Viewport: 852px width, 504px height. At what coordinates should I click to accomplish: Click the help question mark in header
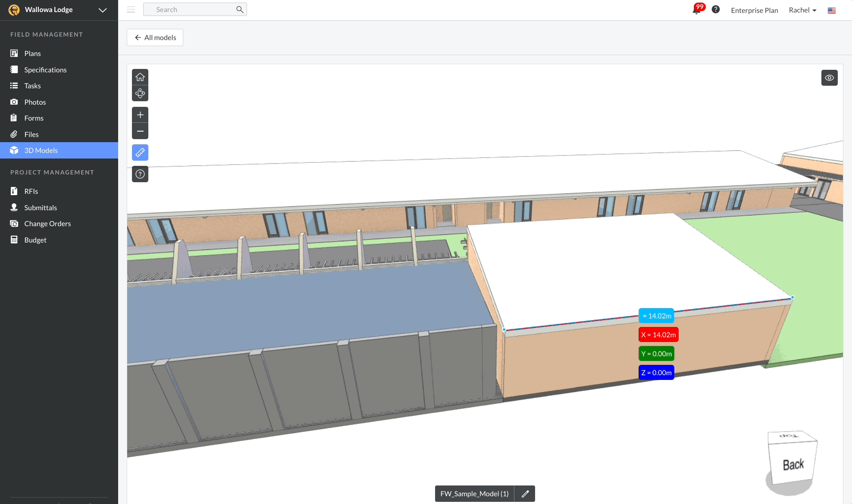(716, 9)
